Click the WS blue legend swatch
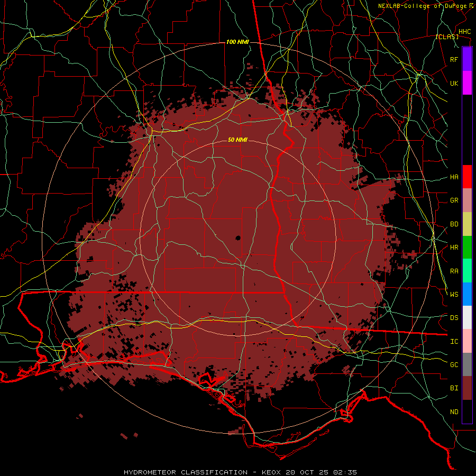The width and height of the screenshot is (476, 476). tap(467, 294)
